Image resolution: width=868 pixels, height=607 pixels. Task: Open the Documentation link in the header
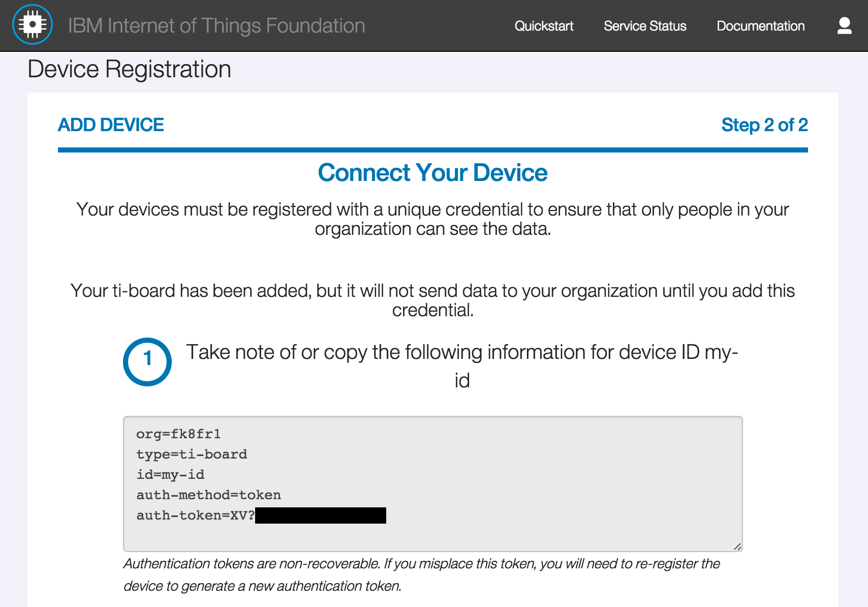pos(760,26)
